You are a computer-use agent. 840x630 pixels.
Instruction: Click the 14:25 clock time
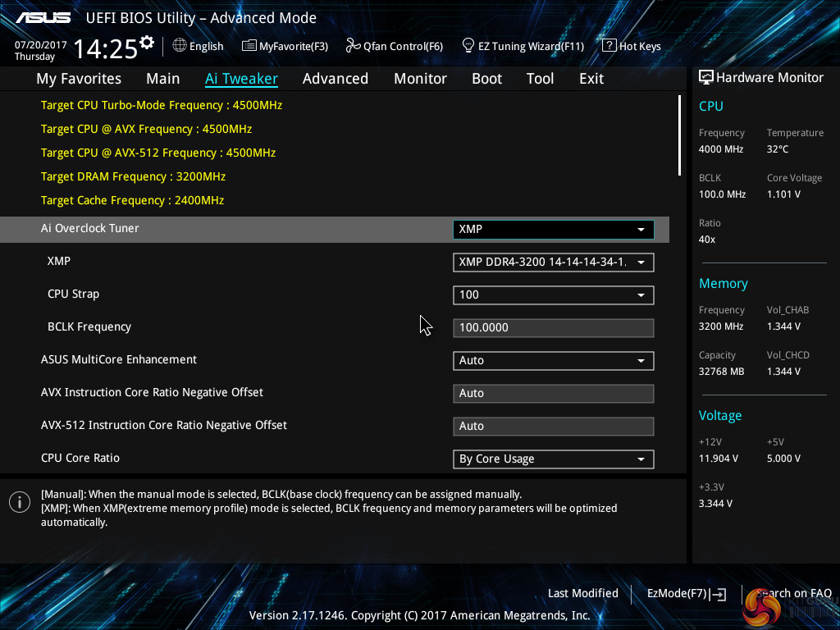pyautogui.click(x=105, y=49)
